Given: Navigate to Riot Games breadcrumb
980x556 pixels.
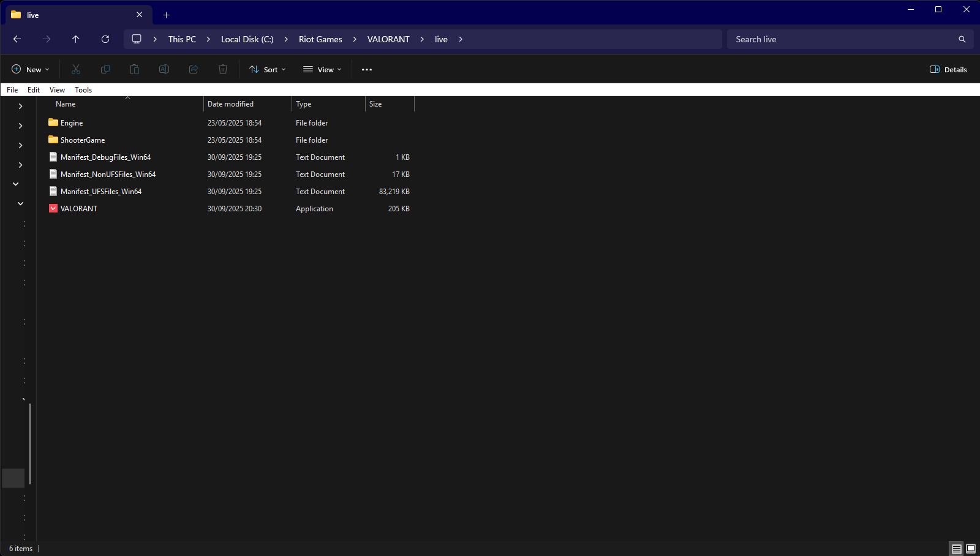Looking at the screenshot, I should pos(320,39).
